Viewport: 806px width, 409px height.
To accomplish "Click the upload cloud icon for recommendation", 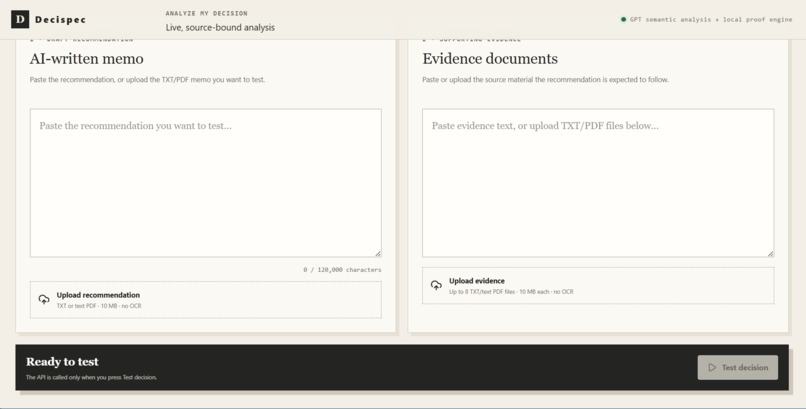I will click(44, 300).
